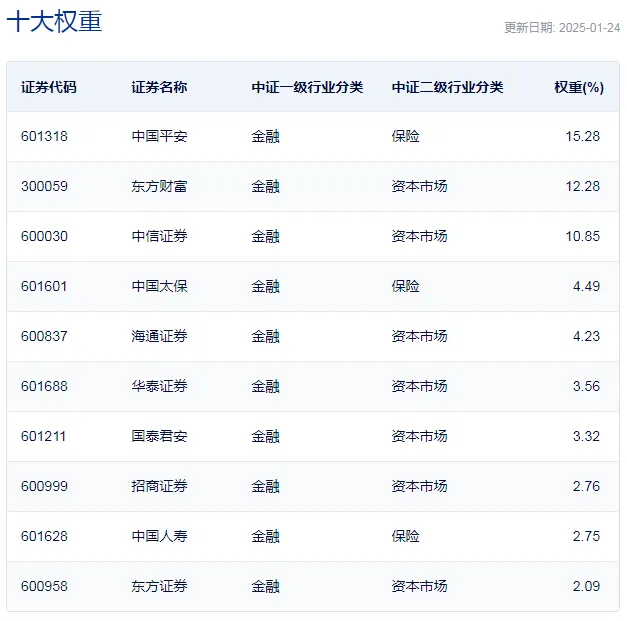627x621 pixels.
Task: Click the 证券代码 column header
Action: coord(48,87)
